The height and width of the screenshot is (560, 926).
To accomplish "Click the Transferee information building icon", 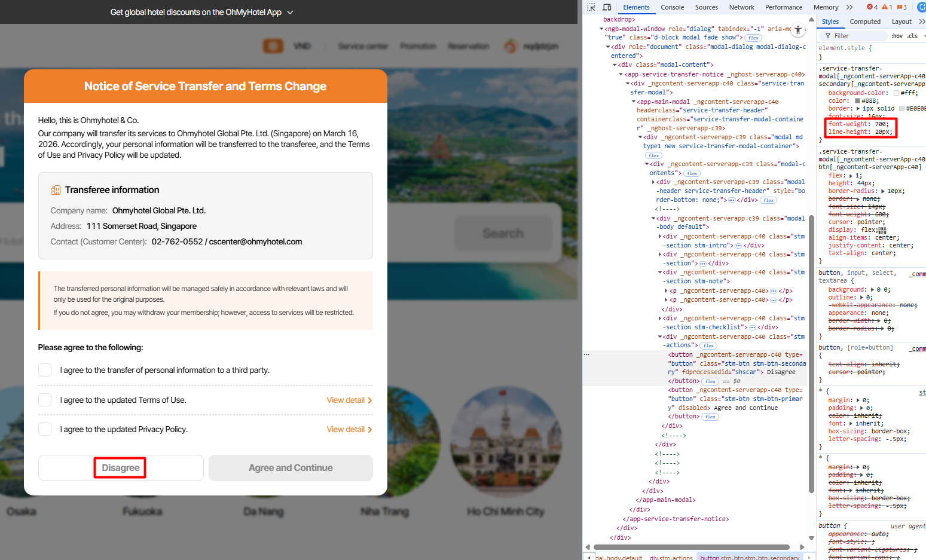I will (56, 190).
